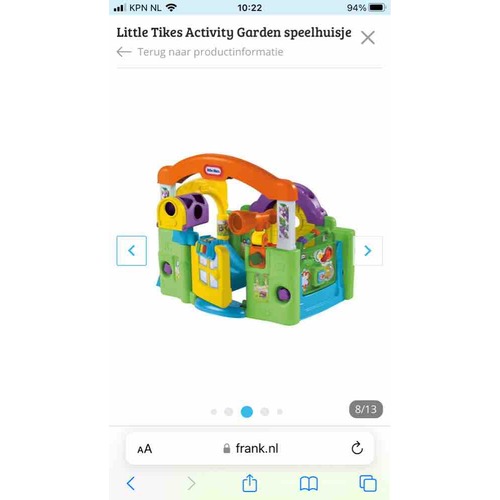Tap the Little Tikes playhouse image

[256, 239]
